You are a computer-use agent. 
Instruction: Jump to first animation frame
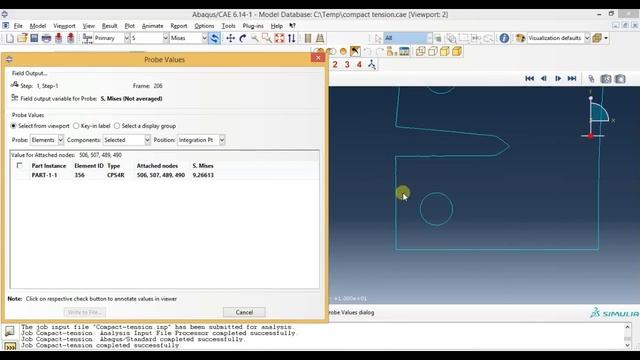pyautogui.click(x=529, y=78)
